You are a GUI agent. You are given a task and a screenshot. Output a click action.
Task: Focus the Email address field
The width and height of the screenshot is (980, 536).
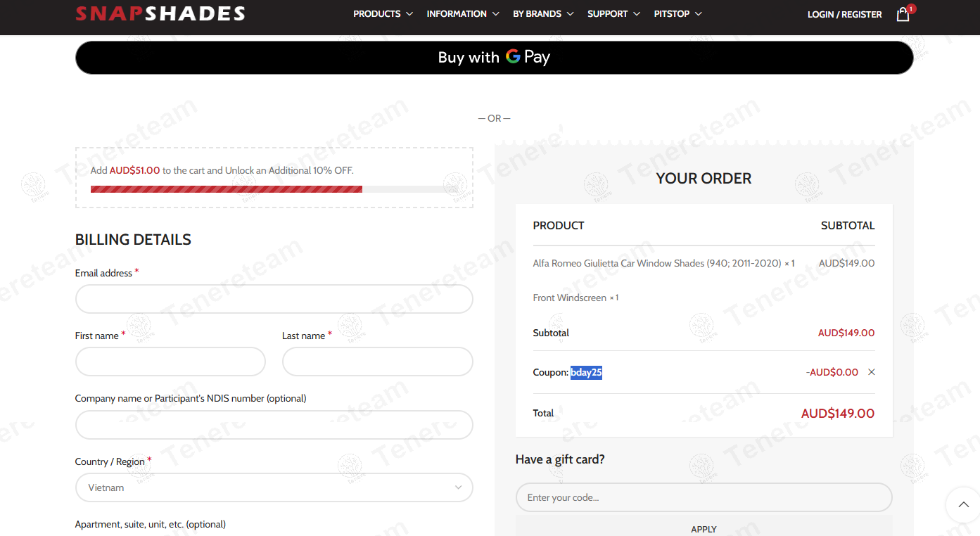274,299
